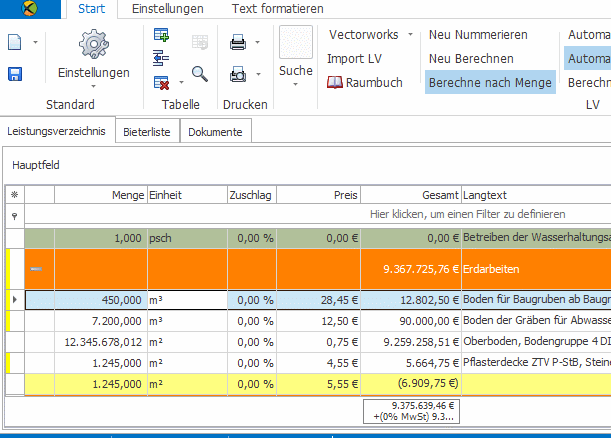The width and height of the screenshot is (611, 438).
Task: Open the Vectorworks dropdown arrow
Action: [x=410, y=34]
